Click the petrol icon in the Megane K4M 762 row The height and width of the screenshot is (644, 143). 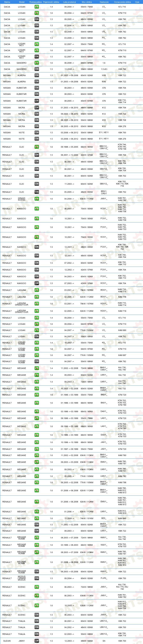(37, 476)
